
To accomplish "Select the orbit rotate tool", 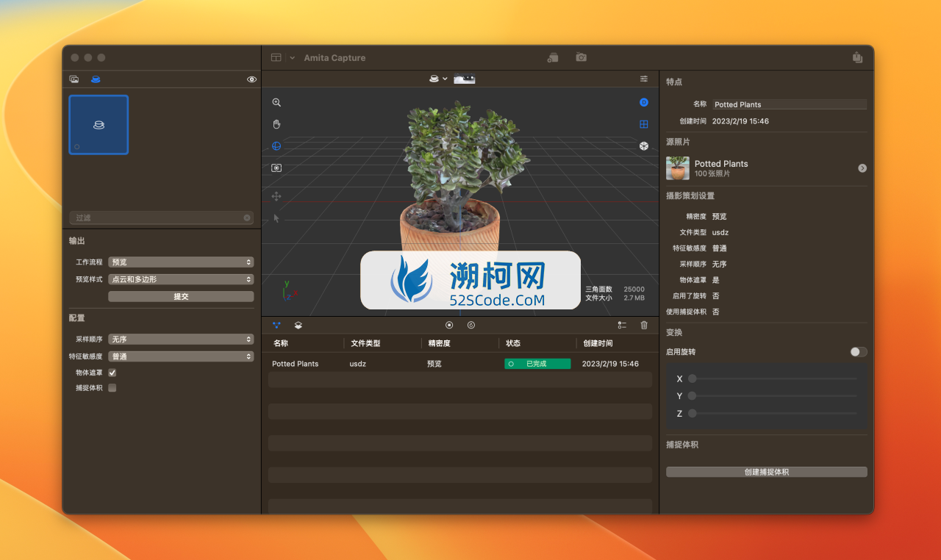I will click(276, 146).
